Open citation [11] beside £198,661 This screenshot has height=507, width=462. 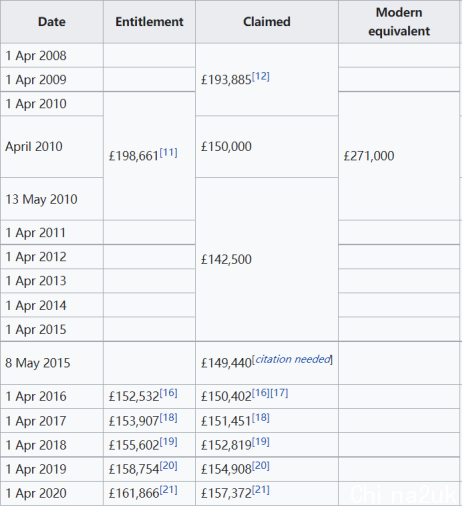(168, 153)
